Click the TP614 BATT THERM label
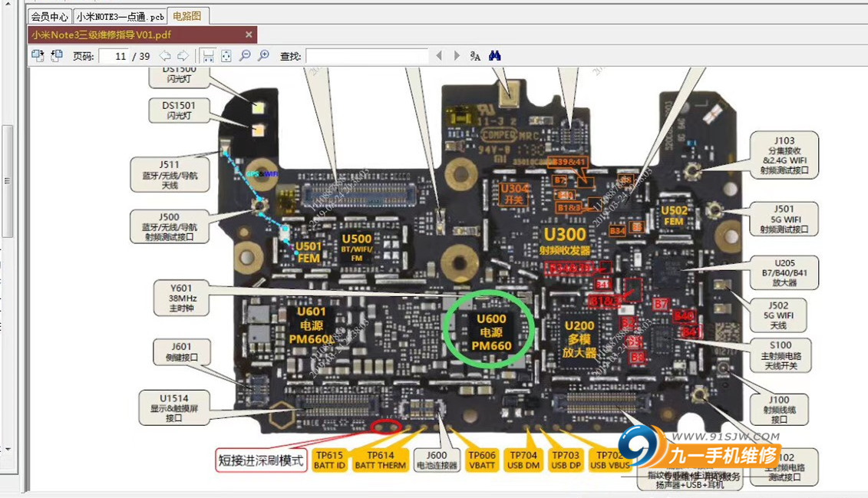This screenshot has width=868, height=498. (381, 460)
